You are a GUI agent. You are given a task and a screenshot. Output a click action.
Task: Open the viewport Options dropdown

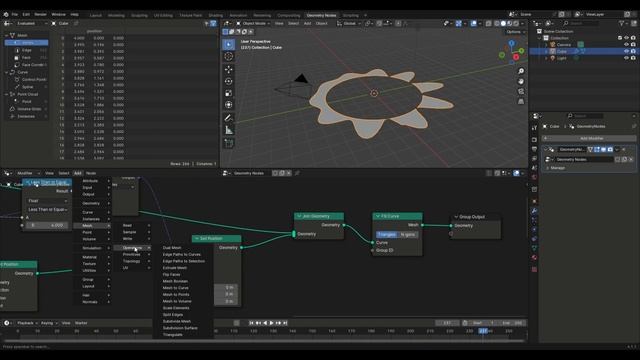click(515, 32)
